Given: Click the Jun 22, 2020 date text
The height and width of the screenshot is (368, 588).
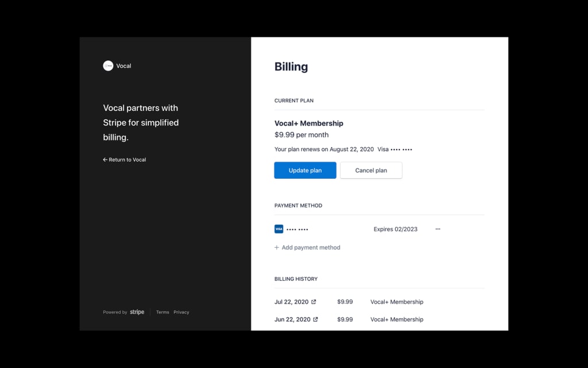Looking at the screenshot, I should (292, 320).
